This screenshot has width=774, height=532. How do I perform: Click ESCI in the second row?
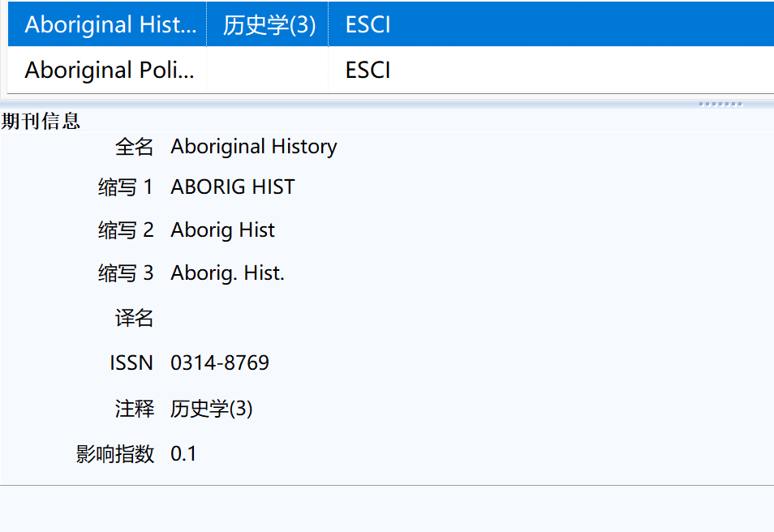366,70
